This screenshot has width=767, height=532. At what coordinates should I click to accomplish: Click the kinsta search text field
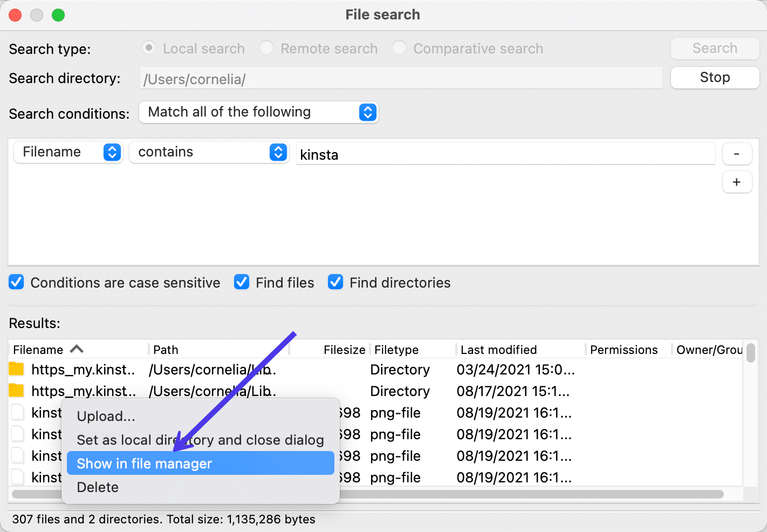pyautogui.click(x=505, y=154)
